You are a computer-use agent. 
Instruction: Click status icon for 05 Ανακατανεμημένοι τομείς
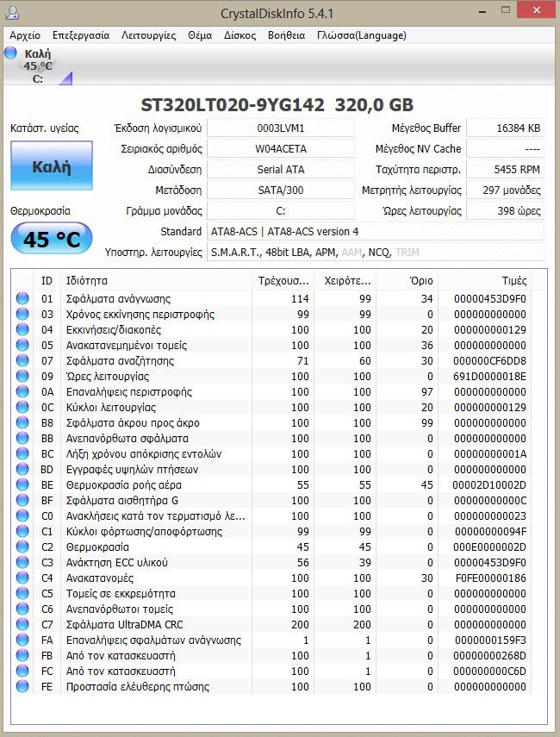[x=22, y=345]
